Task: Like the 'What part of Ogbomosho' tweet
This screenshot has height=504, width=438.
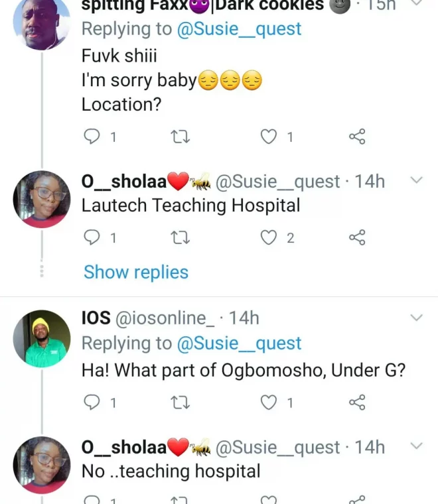Action: (x=268, y=402)
